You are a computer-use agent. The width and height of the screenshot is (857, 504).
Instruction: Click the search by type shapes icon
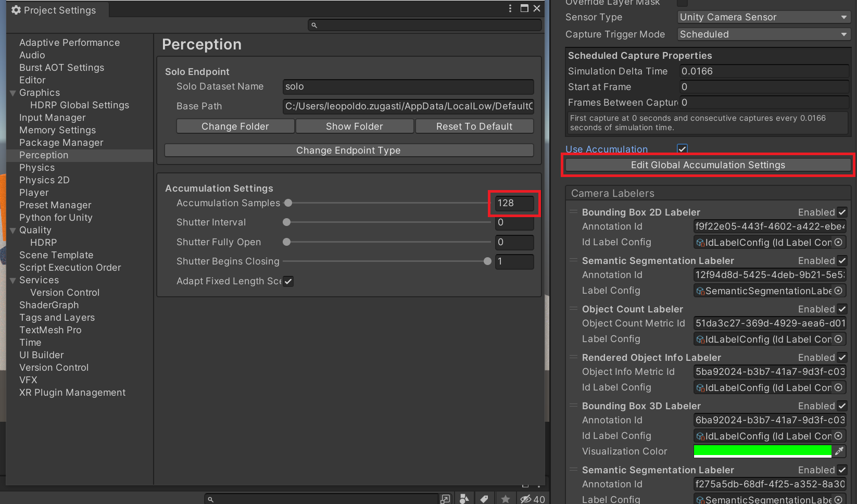pyautogui.click(x=464, y=499)
